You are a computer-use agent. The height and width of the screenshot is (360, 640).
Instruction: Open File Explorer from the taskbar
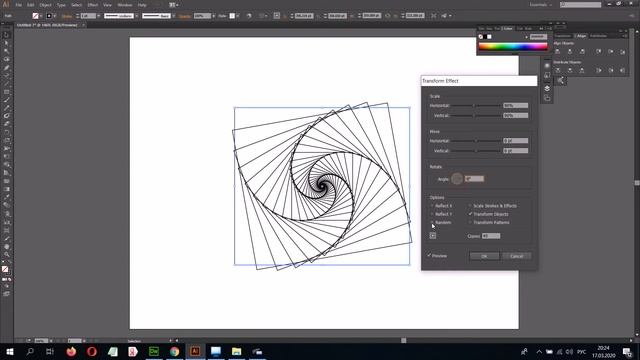236,351
